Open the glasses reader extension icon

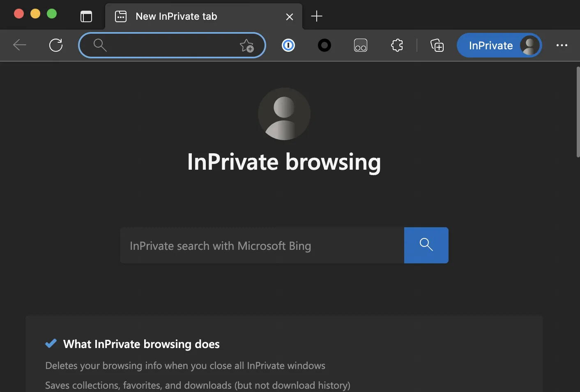pos(361,45)
